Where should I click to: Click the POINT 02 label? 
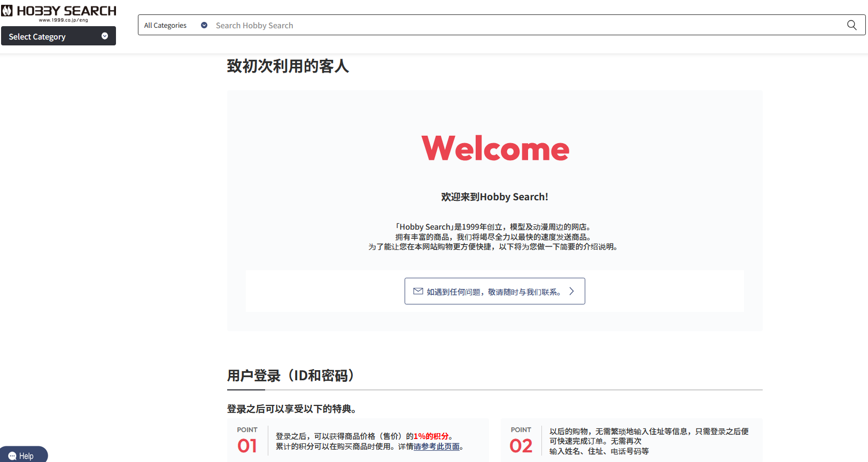tap(521, 441)
